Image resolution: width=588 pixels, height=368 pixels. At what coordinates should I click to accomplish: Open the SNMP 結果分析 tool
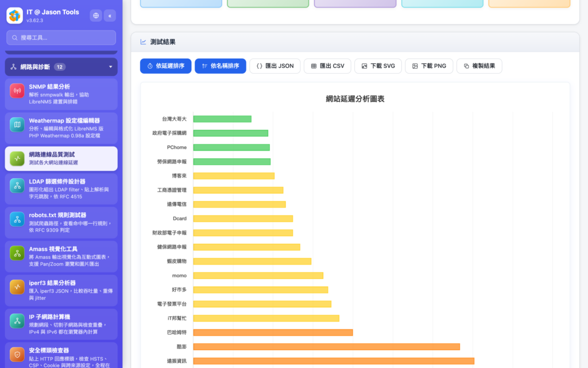tap(61, 94)
